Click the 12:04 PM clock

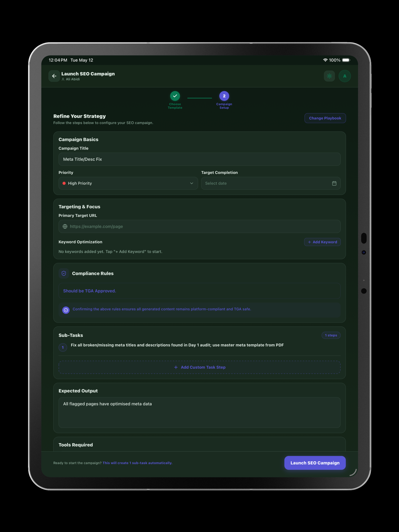58,60
